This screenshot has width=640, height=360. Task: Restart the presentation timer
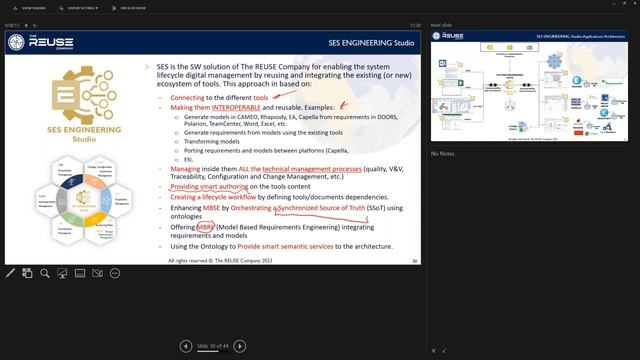pyautogui.click(x=35, y=25)
